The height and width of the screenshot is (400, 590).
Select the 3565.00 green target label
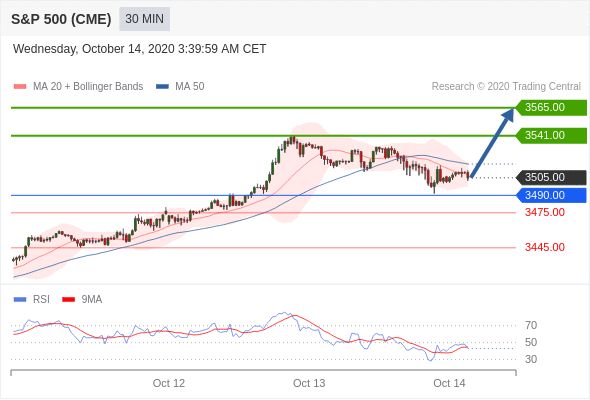(551, 107)
